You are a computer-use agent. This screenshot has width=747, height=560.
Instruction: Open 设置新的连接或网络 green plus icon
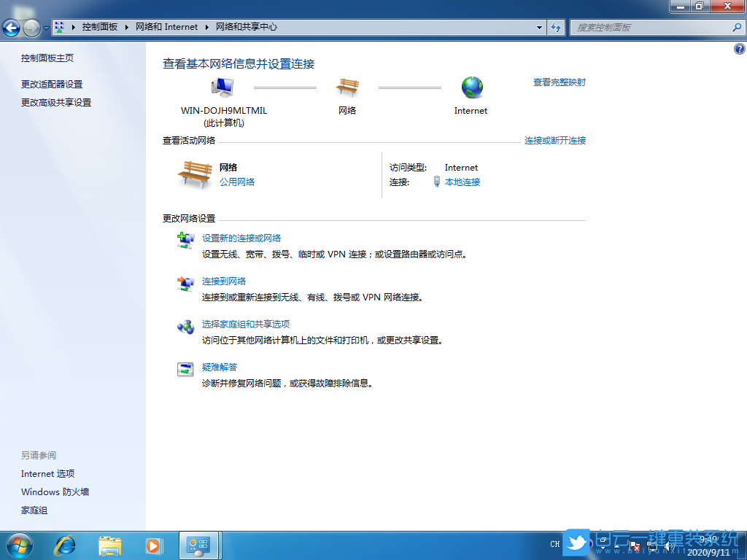(185, 241)
